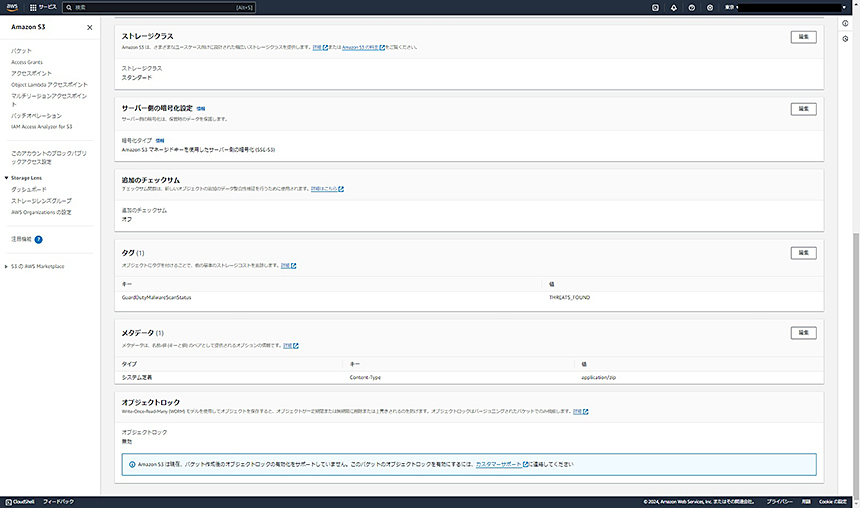Open CloudShell in the footer

tap(20, 501)
